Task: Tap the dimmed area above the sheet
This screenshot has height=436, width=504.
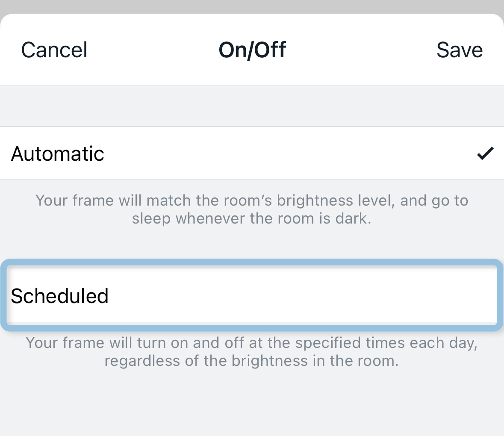Action: (252, 6)
